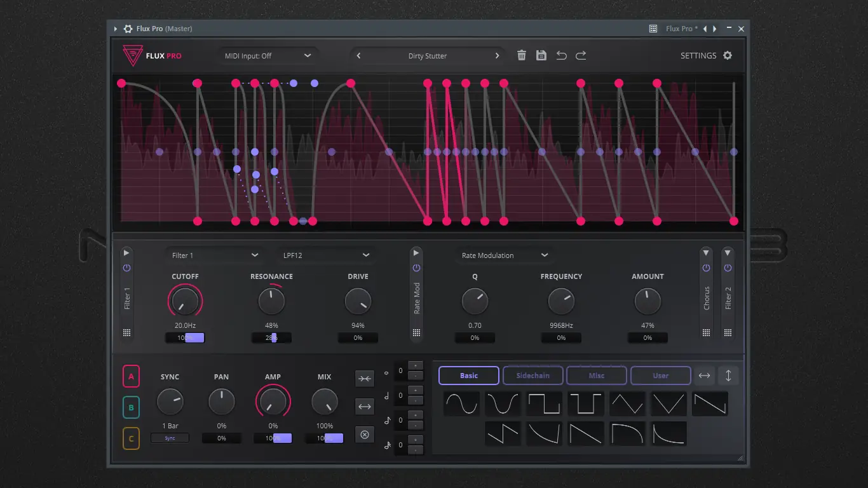Save the preset with the floppy disk icon
This screenshot has width=868, height=488.
pyautogui.click(x=541, y=55)
